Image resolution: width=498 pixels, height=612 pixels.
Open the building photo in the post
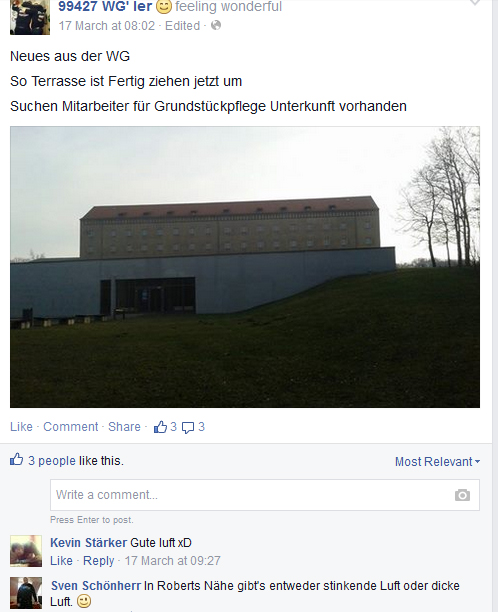pos(245,267)
